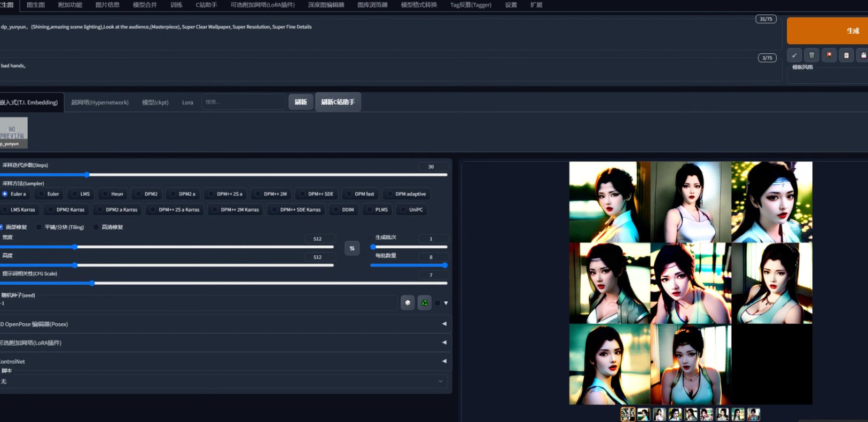
Task: Open the Tag反推(Tagger) tab
Action: (471, 5)
